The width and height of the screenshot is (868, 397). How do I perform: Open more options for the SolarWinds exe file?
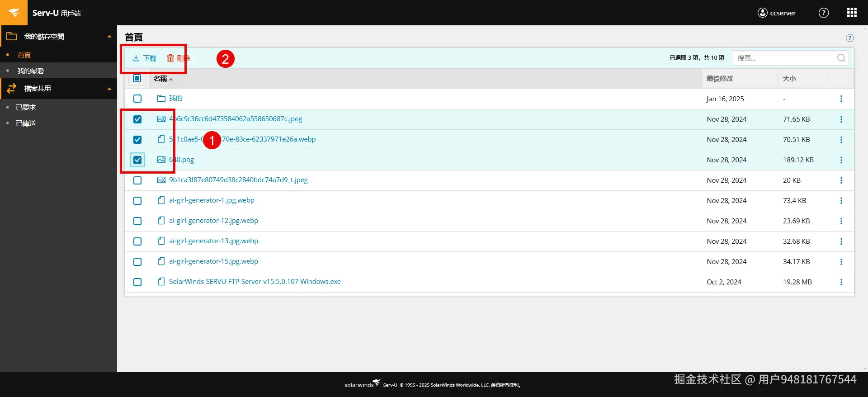[841, 282]
